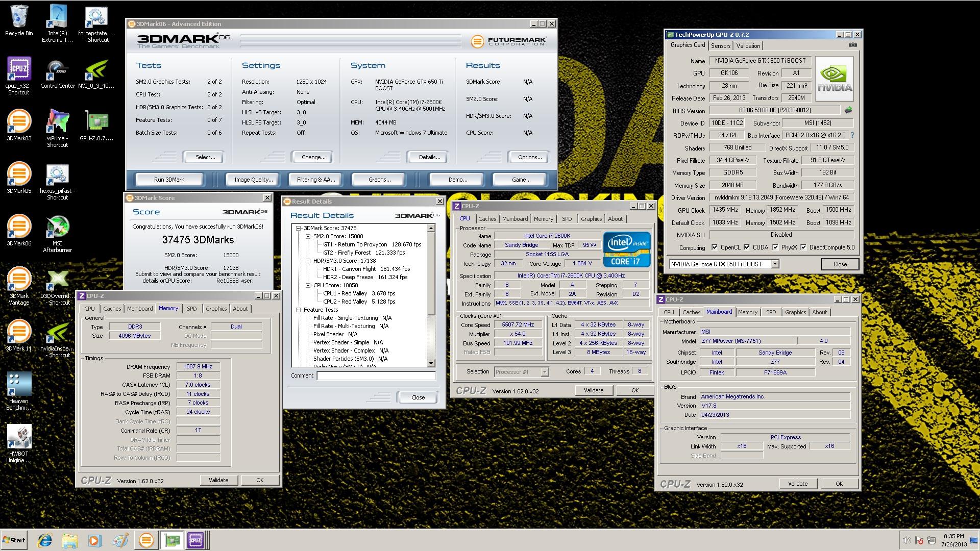
Task: Open the GPU selection dropdown in GPU-Z
Action: click(775, 264)
